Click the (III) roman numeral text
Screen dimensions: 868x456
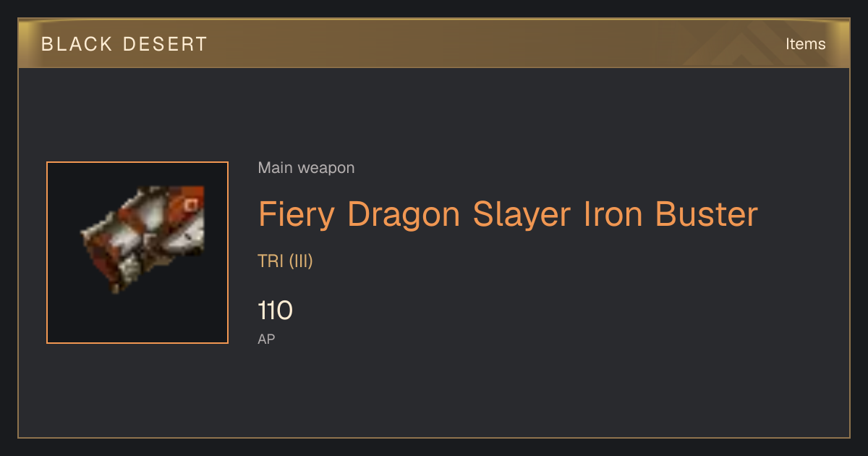(301, 261)
